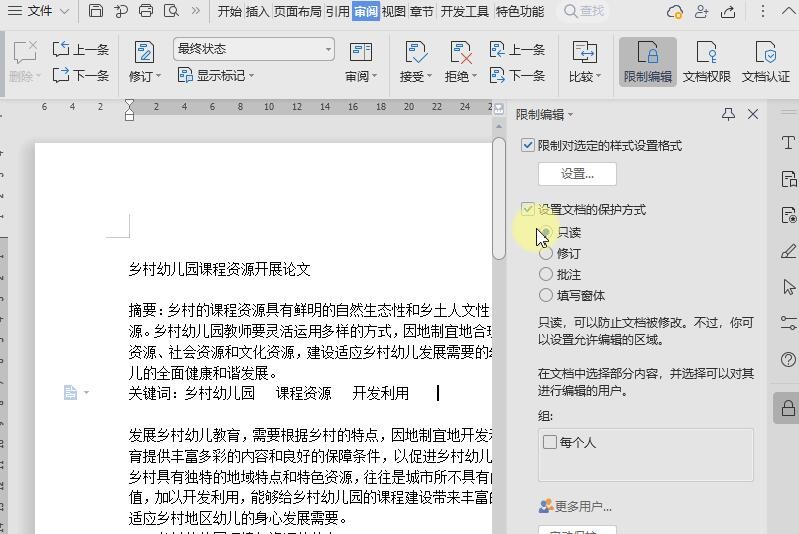Click the vertical document scrollbar
The height and width of the screenshot is (534, 799).
(499, 200)
